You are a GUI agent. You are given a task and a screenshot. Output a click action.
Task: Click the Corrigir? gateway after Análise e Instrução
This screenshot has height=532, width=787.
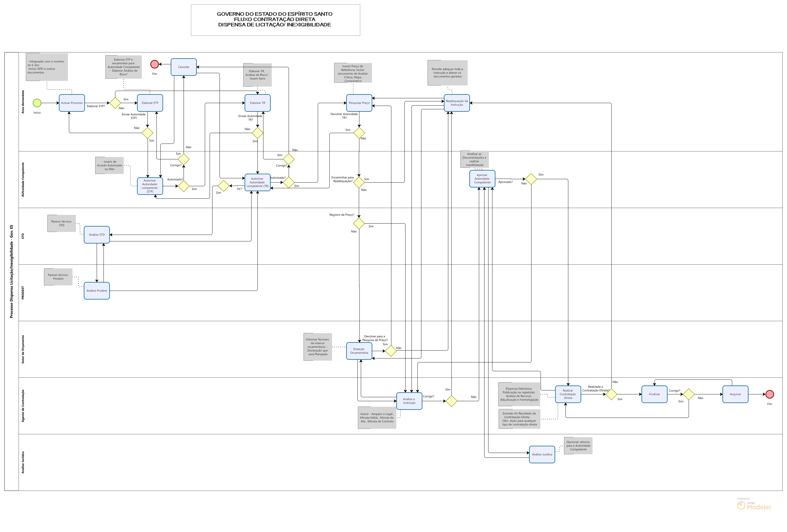click(x=451, y=401)
